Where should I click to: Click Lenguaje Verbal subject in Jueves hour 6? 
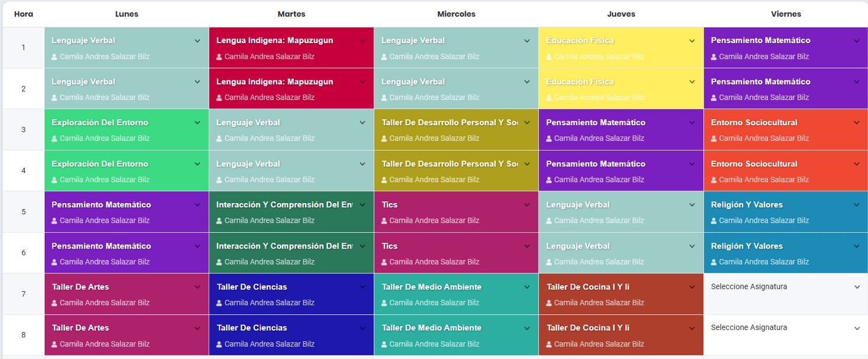pyautogui.click(x=578, y=246)
